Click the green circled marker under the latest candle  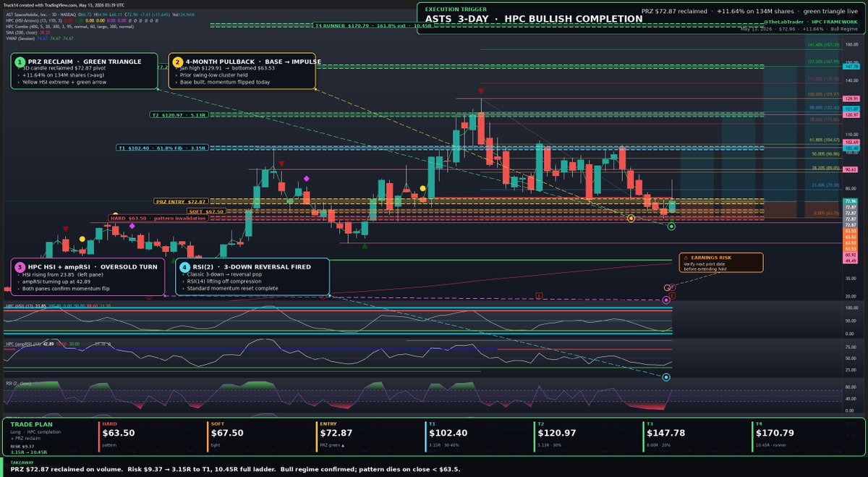click(x=672, y=227)
